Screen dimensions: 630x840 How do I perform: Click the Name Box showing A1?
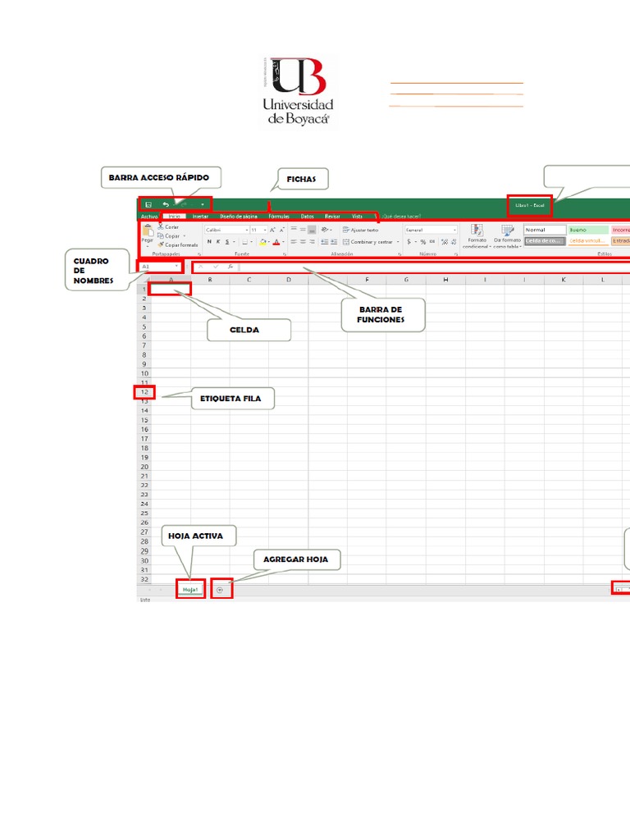click(x=160, y=267)
